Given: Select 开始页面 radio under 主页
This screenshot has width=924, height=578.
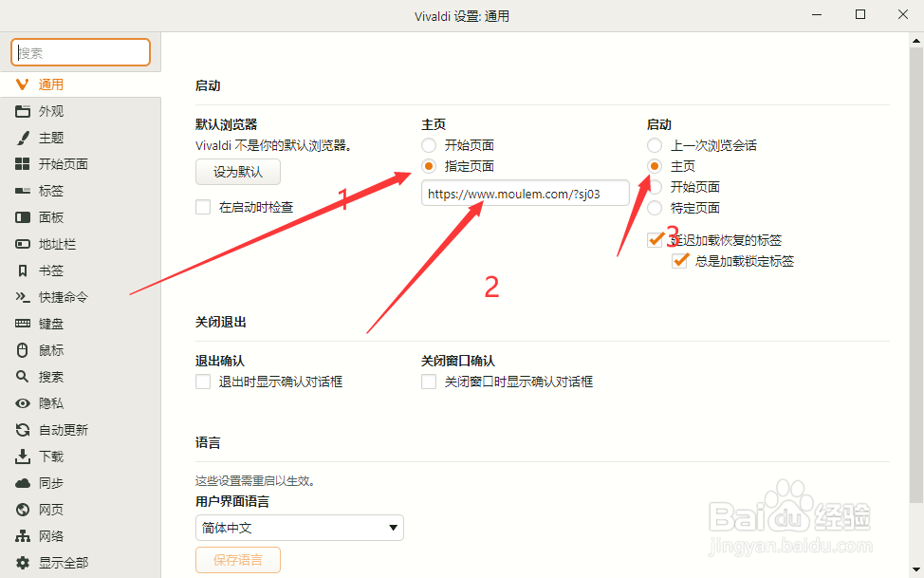Looking at the screenshot, I should click(x=429, y=145).
